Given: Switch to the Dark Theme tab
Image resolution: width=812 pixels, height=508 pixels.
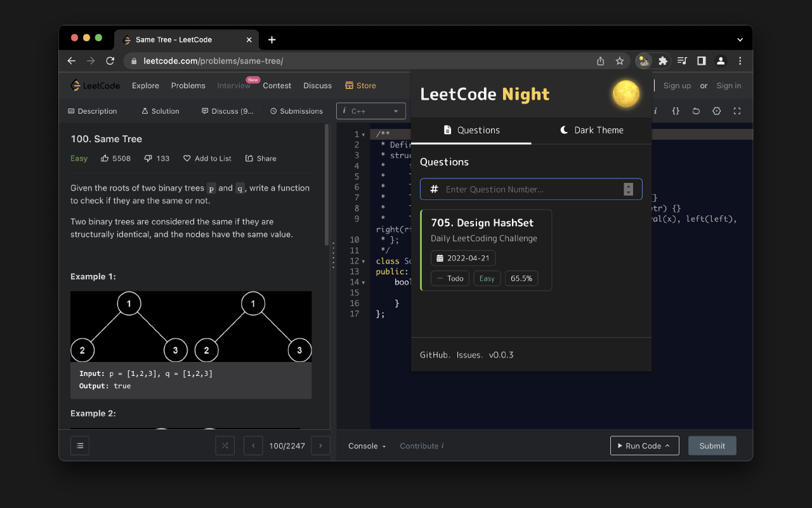Looking at the screenshot, I should tap(591, 130).
